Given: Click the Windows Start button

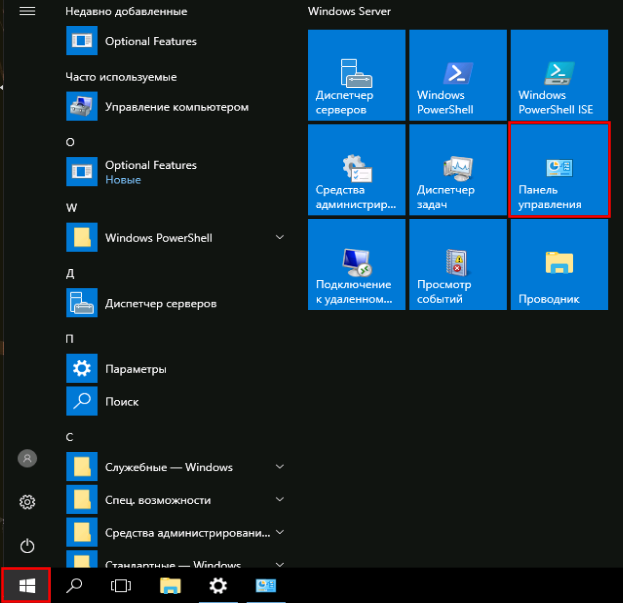Looking at the screenshot, I should point(26,585).
